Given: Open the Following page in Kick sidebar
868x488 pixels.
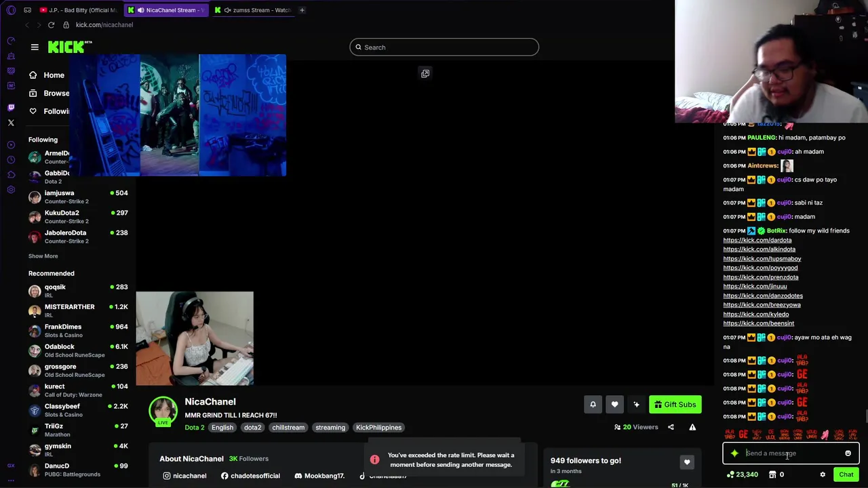Looking at the screenshot, I should pyautogui.click(x=49, y=111).
